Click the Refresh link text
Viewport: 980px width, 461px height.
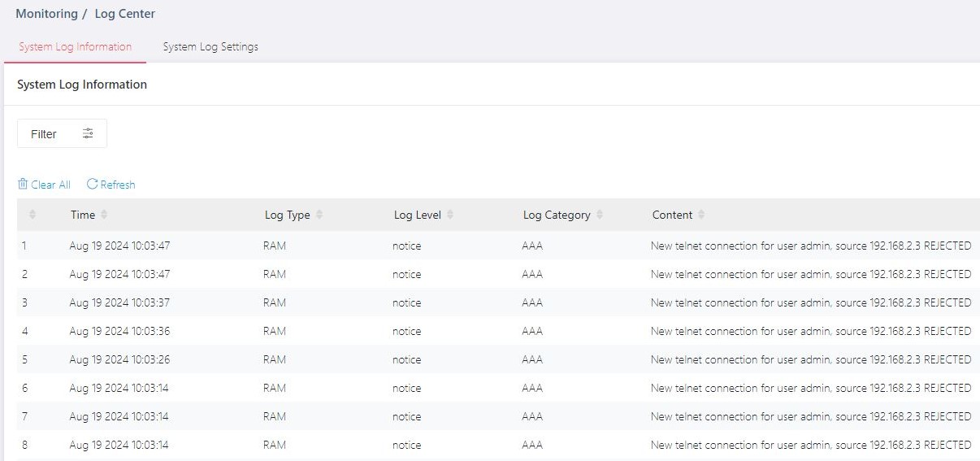[118, 185]
